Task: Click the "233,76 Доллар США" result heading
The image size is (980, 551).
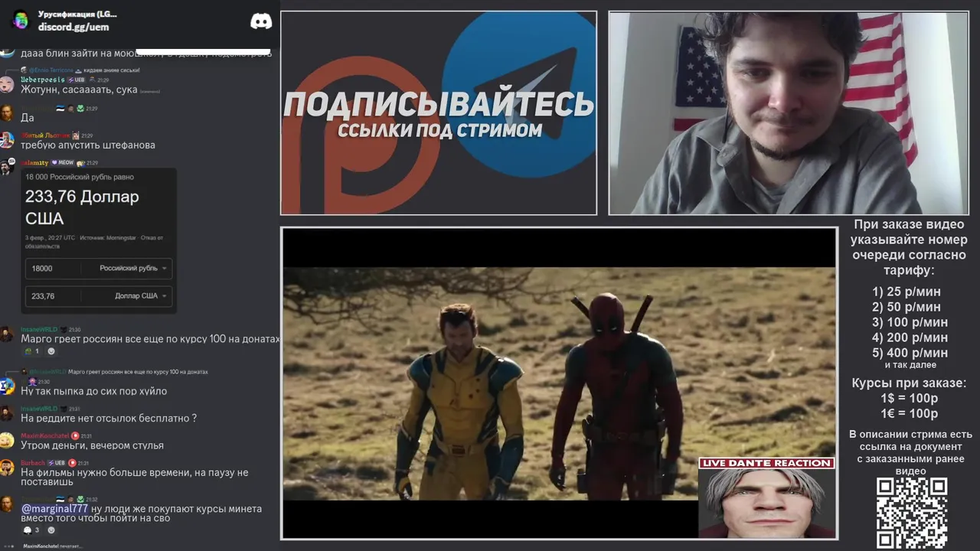Action: point(82,207)
